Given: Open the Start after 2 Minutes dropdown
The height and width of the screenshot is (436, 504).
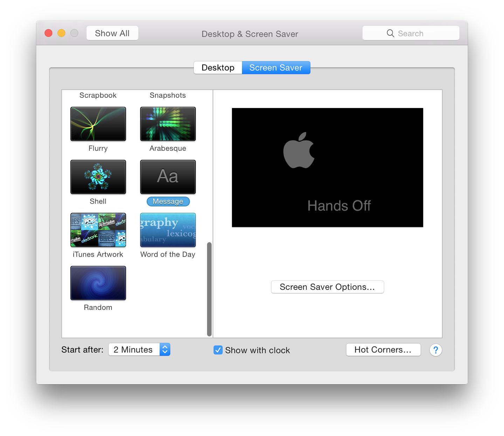Looking at the screenshot, I should (139, 349).
